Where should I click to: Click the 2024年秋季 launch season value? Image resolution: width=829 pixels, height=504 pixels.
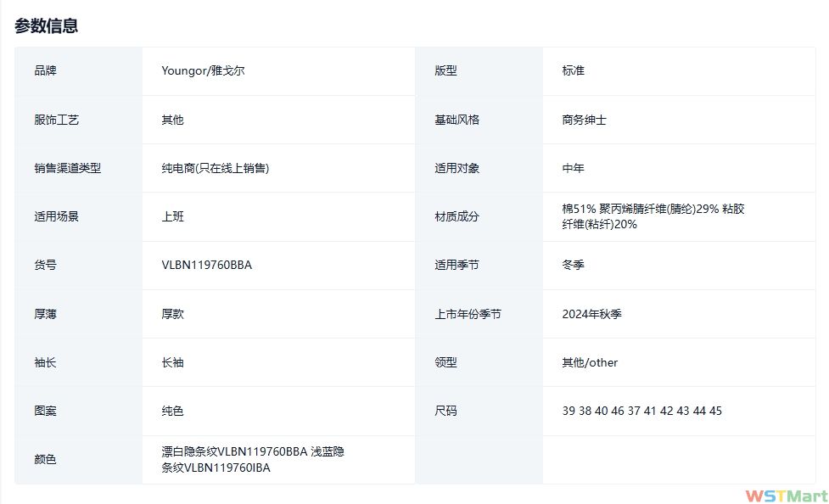point(591,314)
